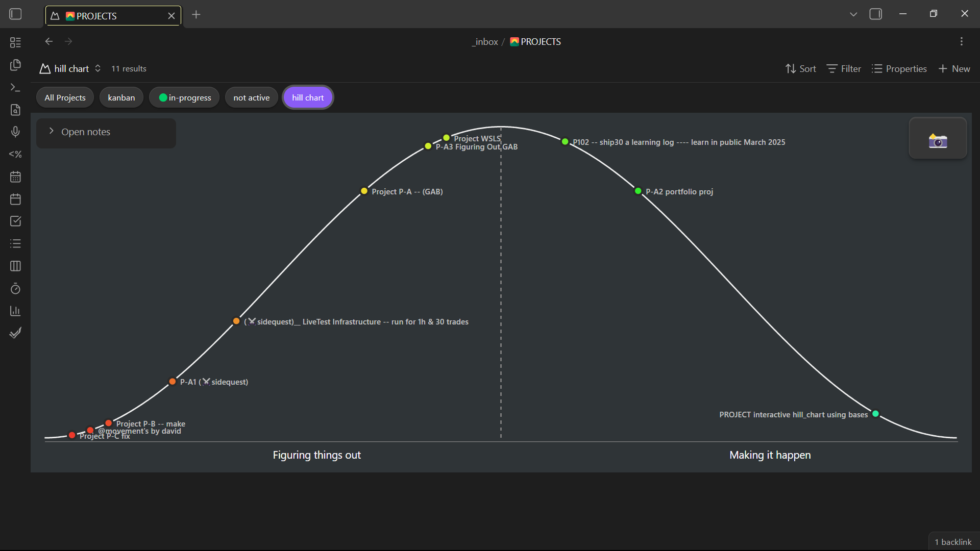Toggle the left sidebar panel icon
The image size is (980, 551).
tap(15, 14)
